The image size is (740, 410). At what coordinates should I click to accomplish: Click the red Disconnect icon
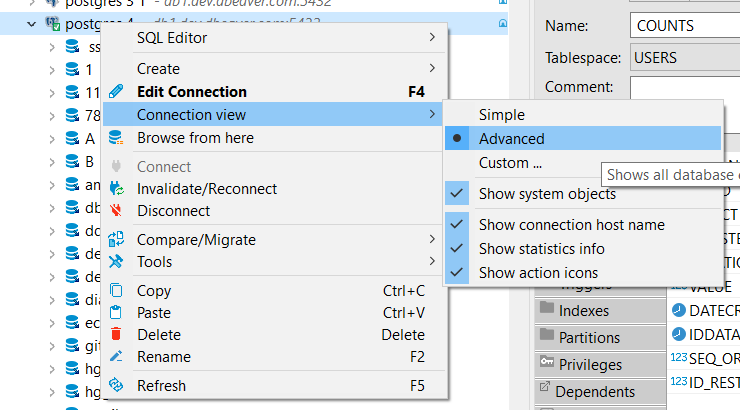pyautogui.click(x=116, y=210)
